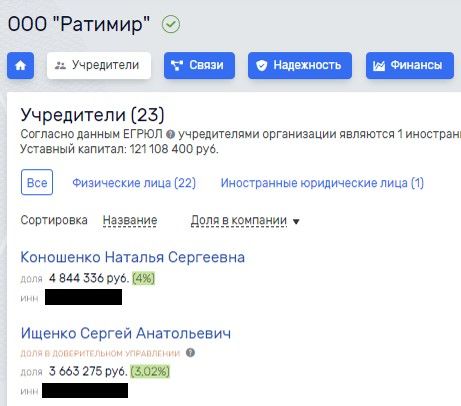Viewport: 461px width, 406px height.
Task: Select the Все filter
Action: click(37, 182)
